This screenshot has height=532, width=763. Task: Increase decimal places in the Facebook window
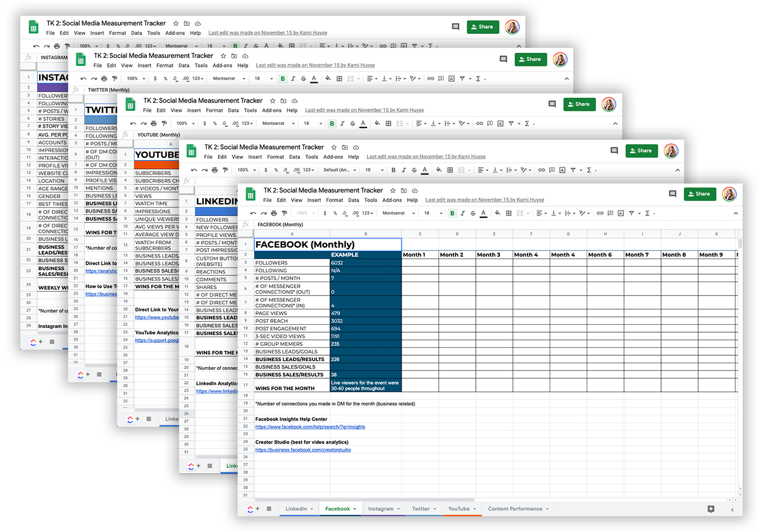355,213
